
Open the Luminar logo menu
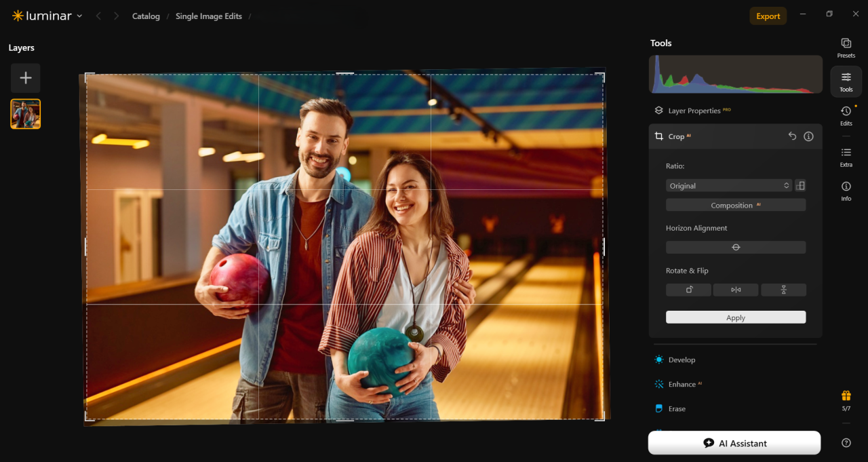[47, 16]
